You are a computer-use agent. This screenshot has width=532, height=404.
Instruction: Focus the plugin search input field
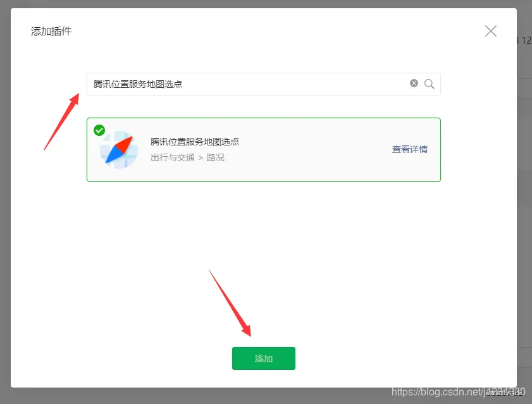264,84
